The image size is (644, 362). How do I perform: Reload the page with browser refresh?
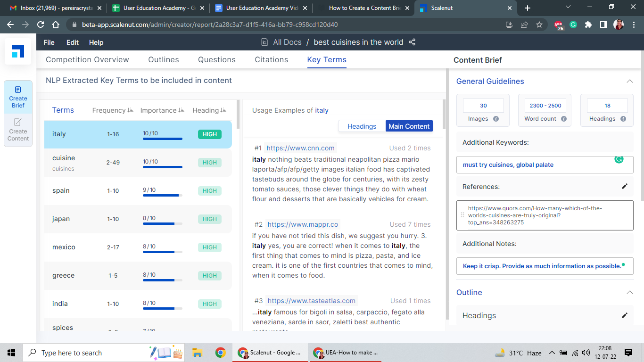coord(41,25)
